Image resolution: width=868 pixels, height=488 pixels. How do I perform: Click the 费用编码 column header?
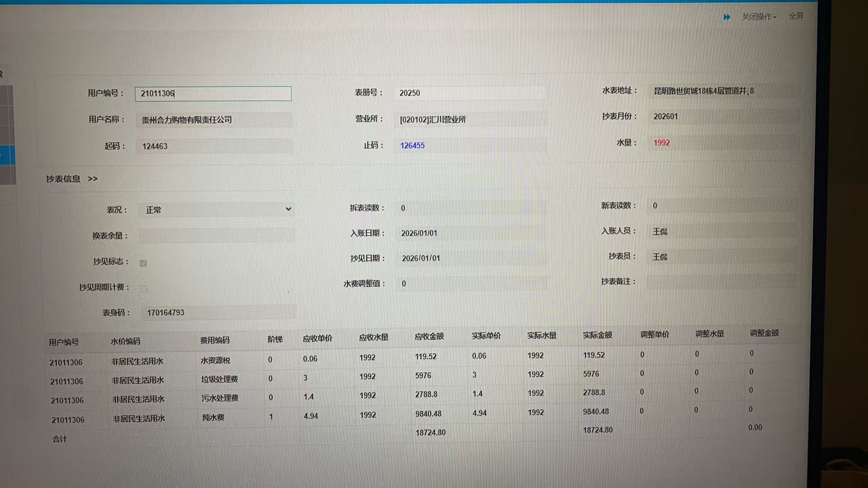(x=215, y=340)
